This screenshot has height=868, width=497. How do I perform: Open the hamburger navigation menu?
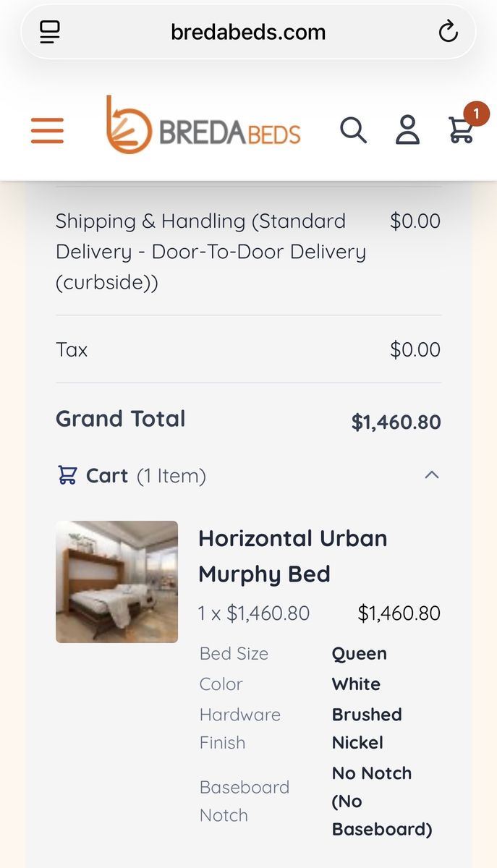(x=47, y=131)
